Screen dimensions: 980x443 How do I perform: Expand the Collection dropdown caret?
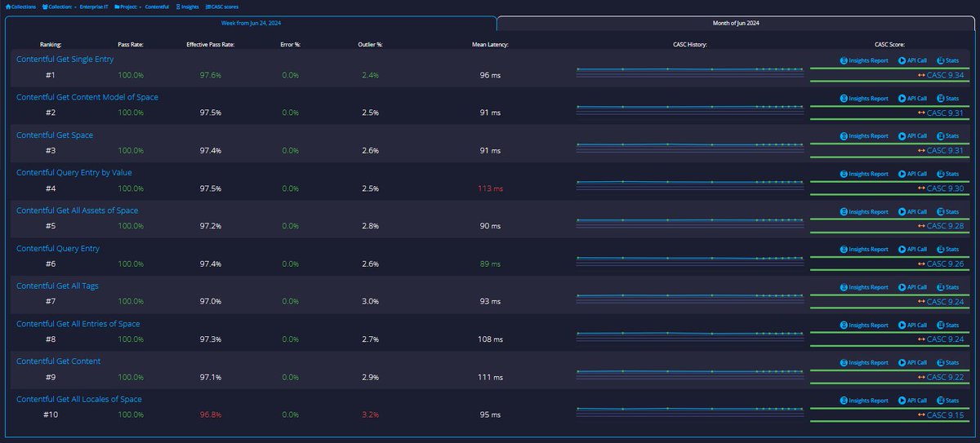pos(74,7)
